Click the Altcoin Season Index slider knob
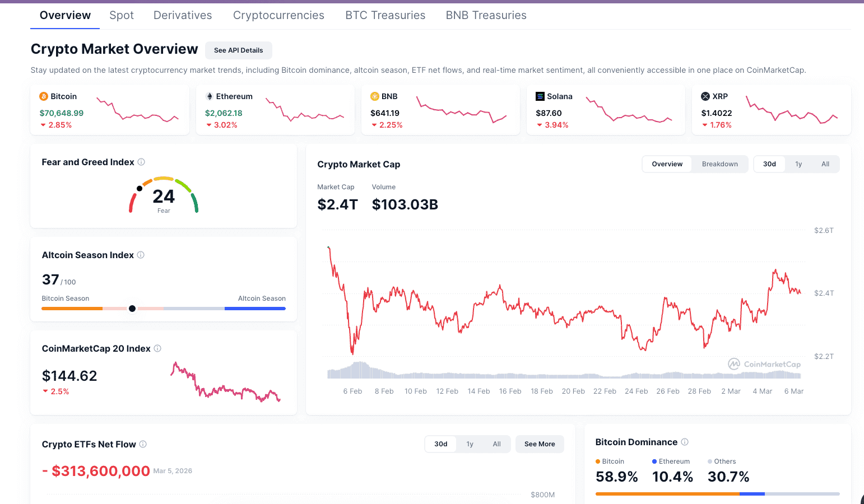864x504 pixels. click(x=132, y=309)
